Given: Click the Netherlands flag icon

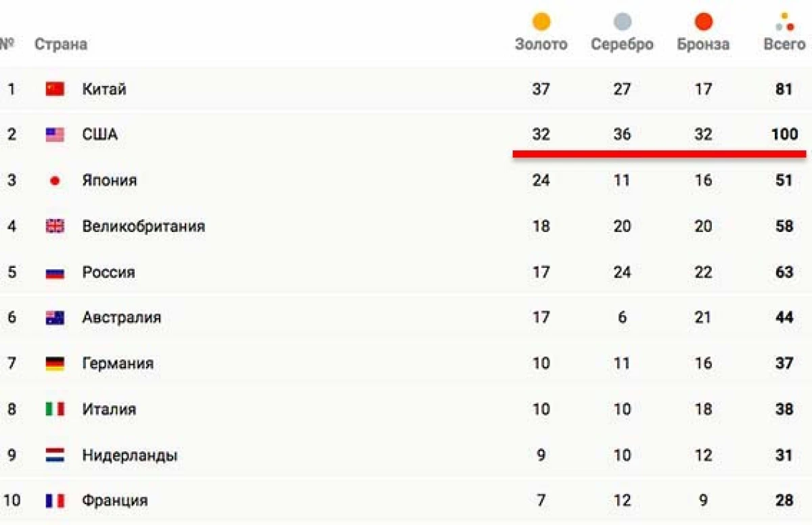Looking at the screenshot, I should pyautogui.click(x=55, y=455).
